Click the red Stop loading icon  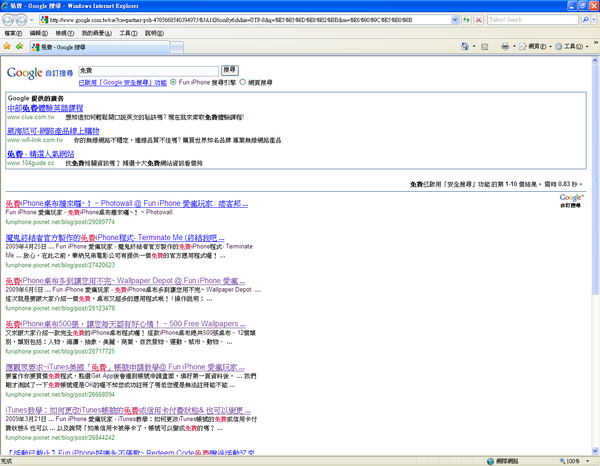pyautogui.click(x=478, y=20)
